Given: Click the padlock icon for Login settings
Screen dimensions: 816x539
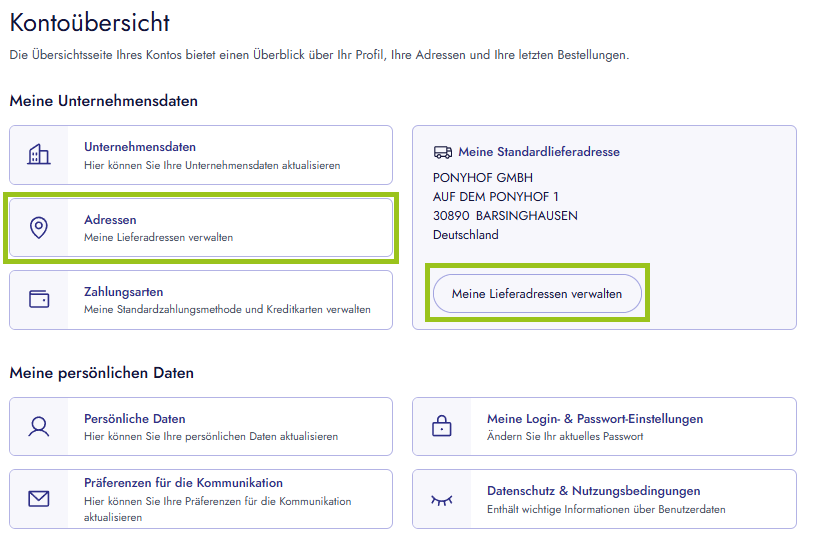Looking at the screenshot, I should (442, 426).
